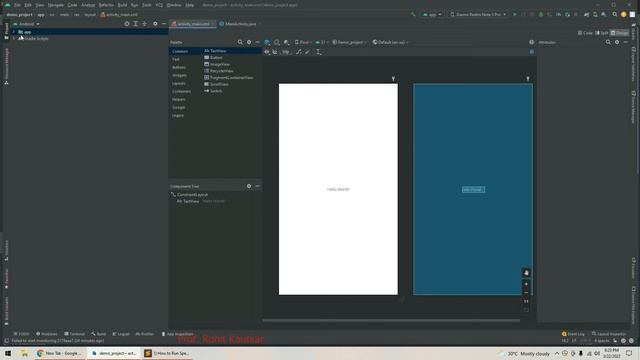The width and height of the screenshot is (640, 360).
Task: Open app run configuration dropdown
Action: click(432, 14)
